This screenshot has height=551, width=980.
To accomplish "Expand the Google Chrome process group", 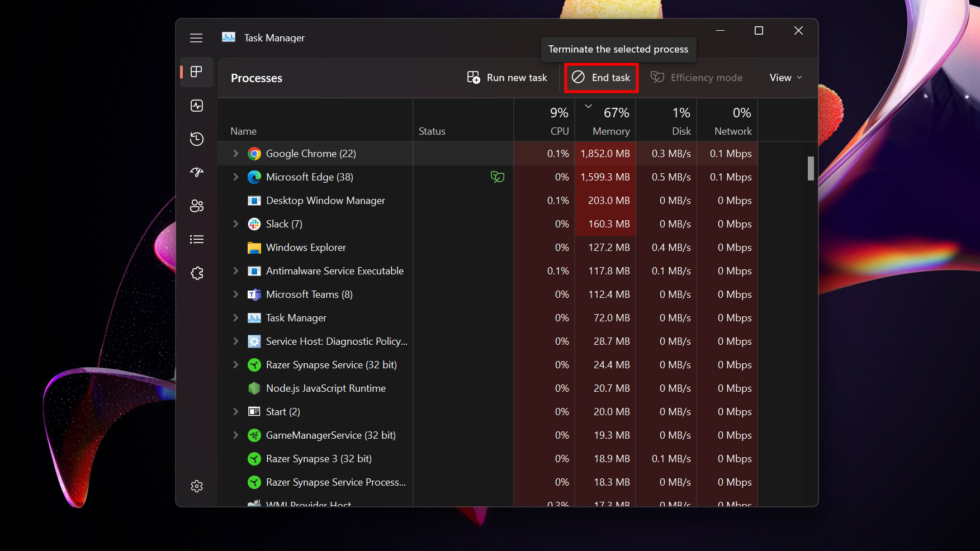I will (x=235, y=154).
